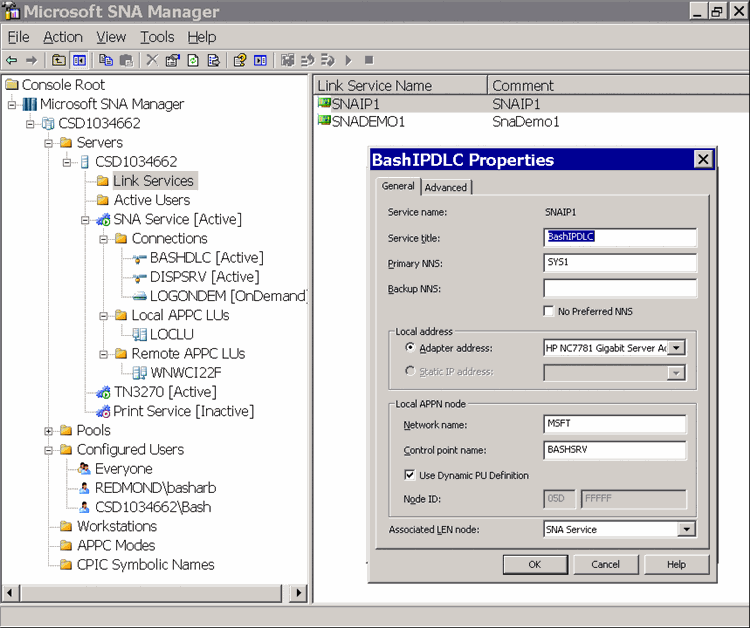Image resolution: width=750 pixels, height=628 pixels.
Task: Click the WNWCI22F remote LU icon
Action: tap(139, 373)
